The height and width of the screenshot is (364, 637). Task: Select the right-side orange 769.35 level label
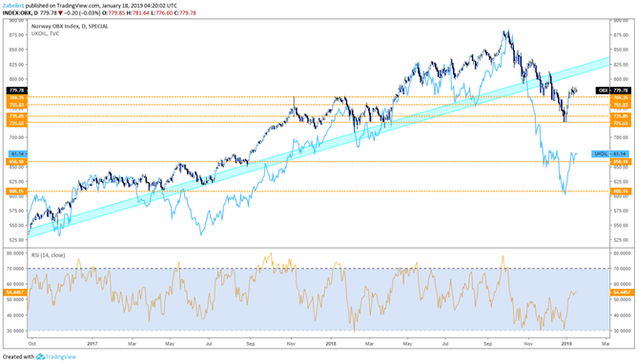pyautogui.click(x=621, y=98)
